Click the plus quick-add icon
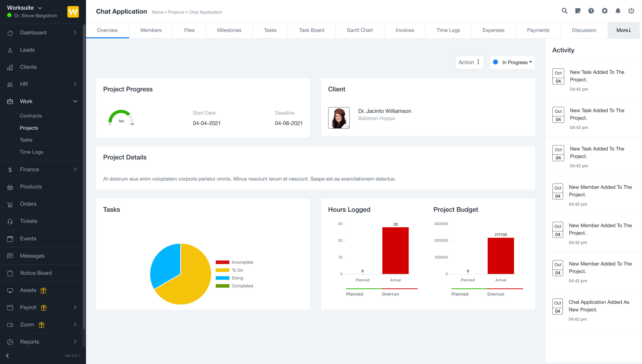The image size is (642, 364). pos(605,11)
